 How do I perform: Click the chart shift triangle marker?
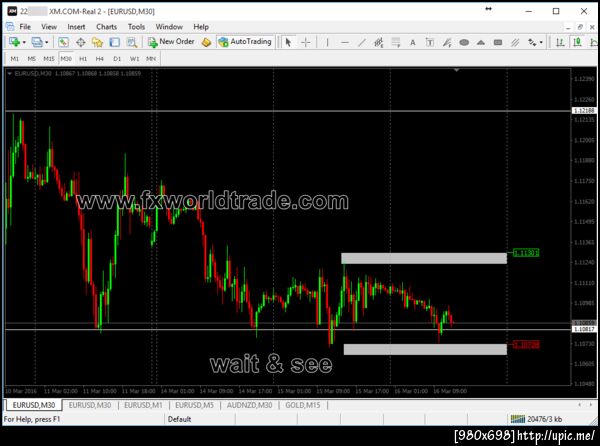(x=456, y=70)
